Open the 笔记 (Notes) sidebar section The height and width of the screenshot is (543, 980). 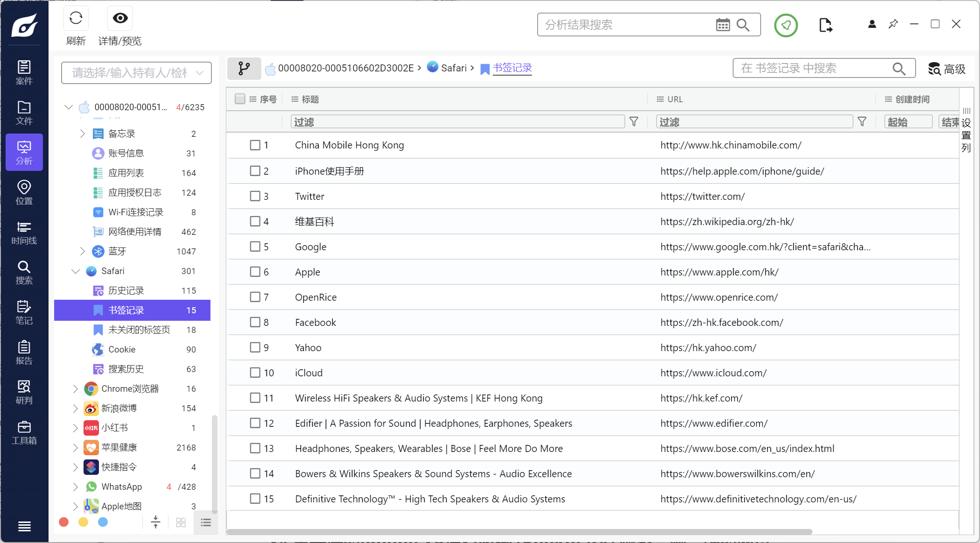(x=24, y=312)
